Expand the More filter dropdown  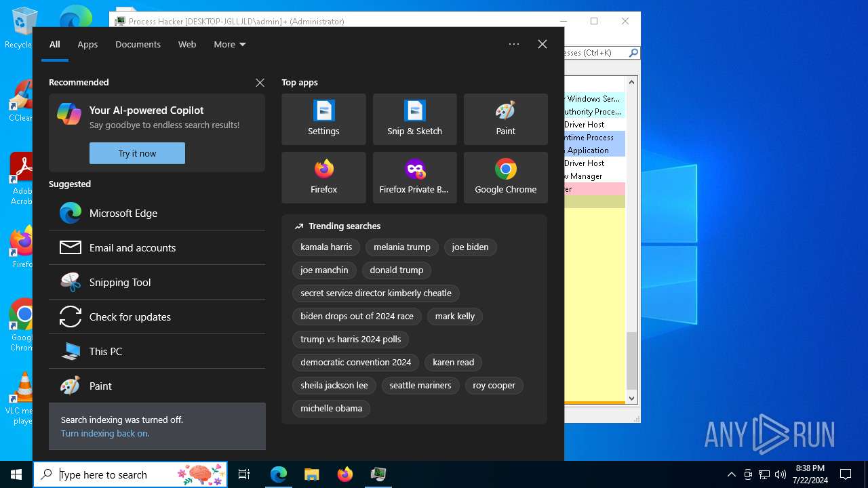point(230,44)
